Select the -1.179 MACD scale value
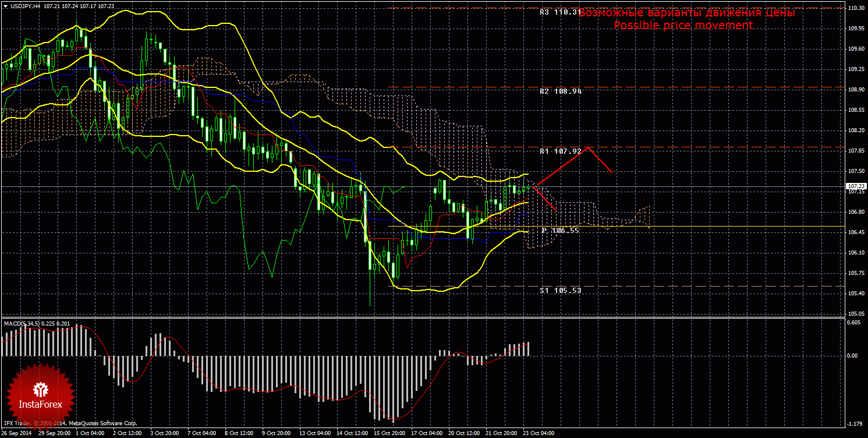 (854, 424)
